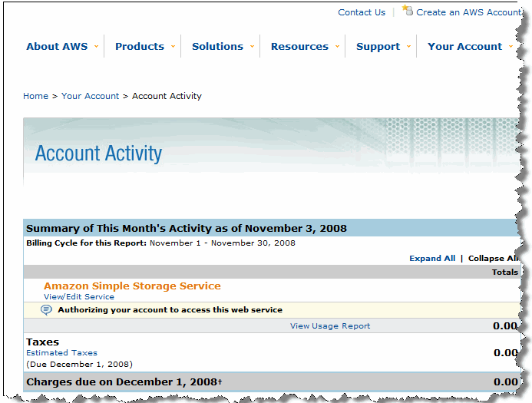This screenshot has height=403, width=532.
Task: Open Amazon Simple Storage Service heading link
Action: 132,286
